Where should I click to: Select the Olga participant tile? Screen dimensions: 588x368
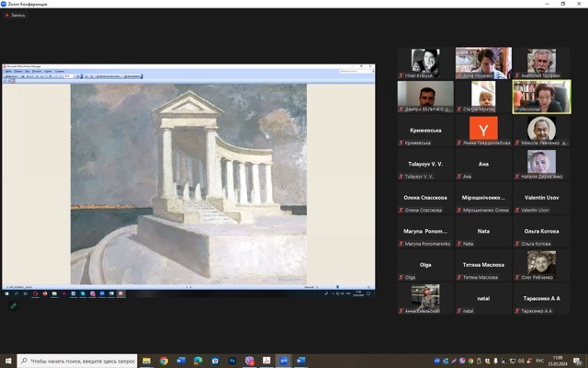[x=425, y=265]
